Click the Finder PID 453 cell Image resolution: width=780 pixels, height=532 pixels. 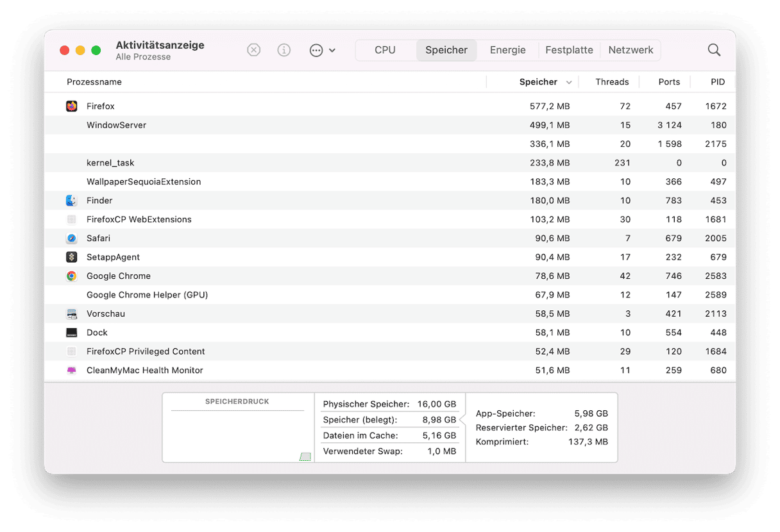click(718, 201)
